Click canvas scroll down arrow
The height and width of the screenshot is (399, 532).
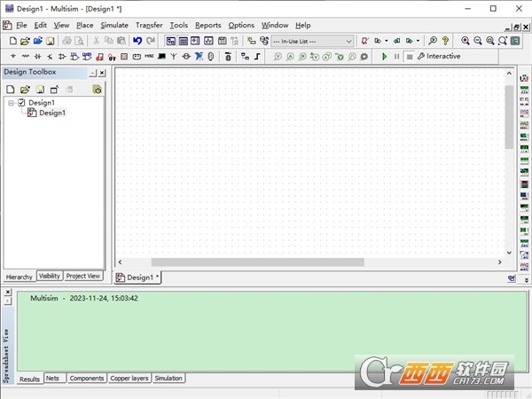click(x=509, y=253)
